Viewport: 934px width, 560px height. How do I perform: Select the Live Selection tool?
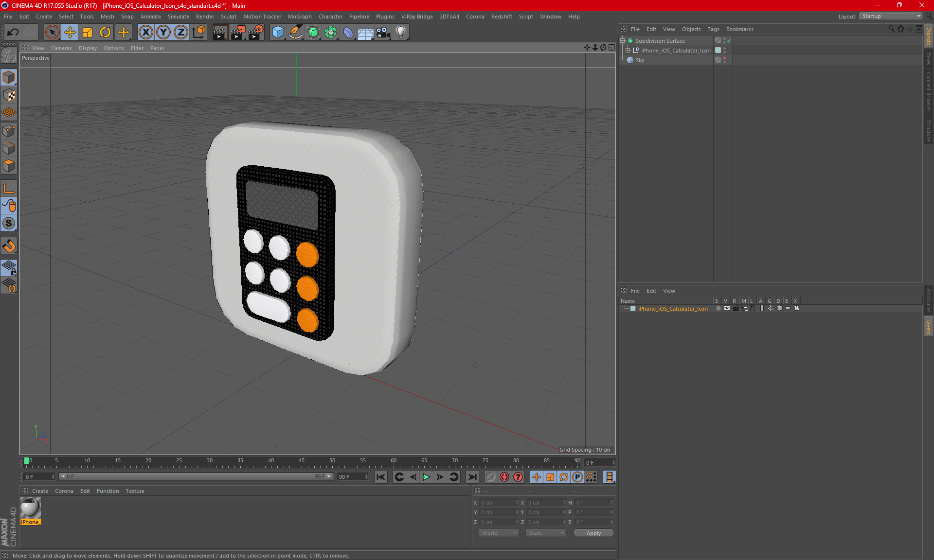tap(52, 33)
